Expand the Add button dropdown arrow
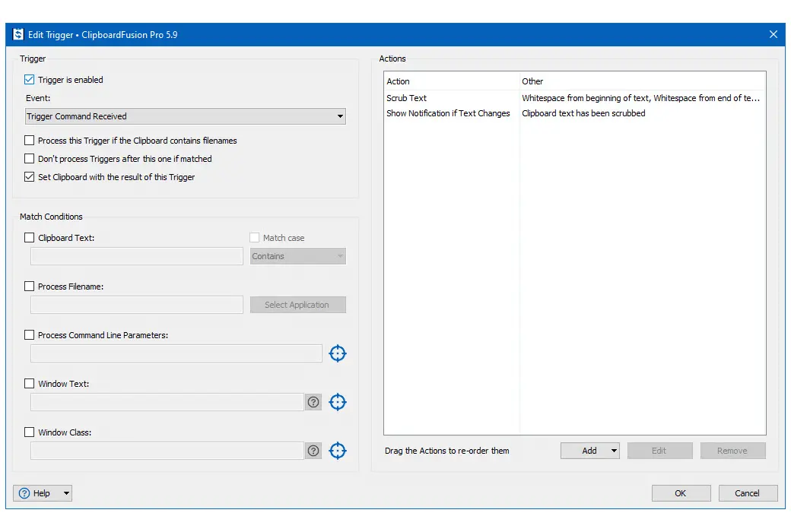This screenshot has height=532, width=791. 614,451
